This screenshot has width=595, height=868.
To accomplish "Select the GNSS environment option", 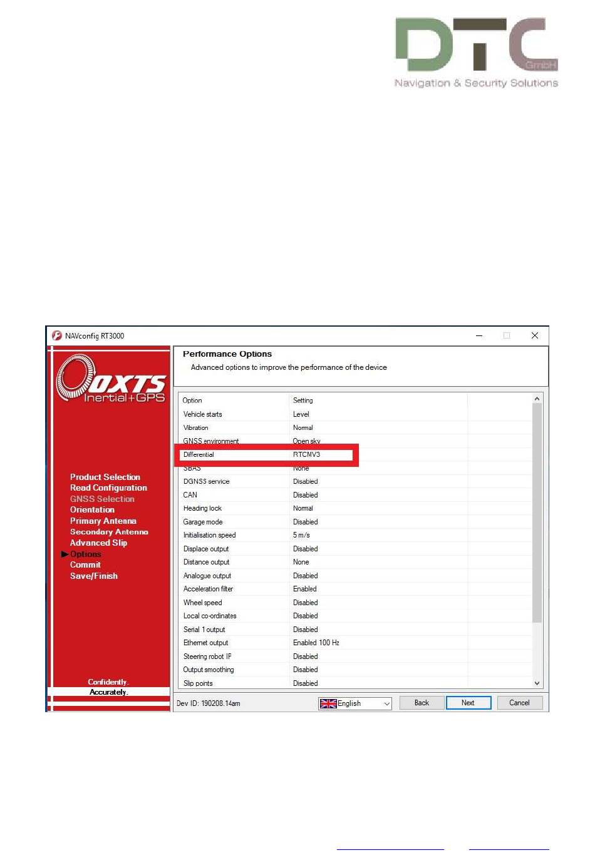I will [210, 441].
